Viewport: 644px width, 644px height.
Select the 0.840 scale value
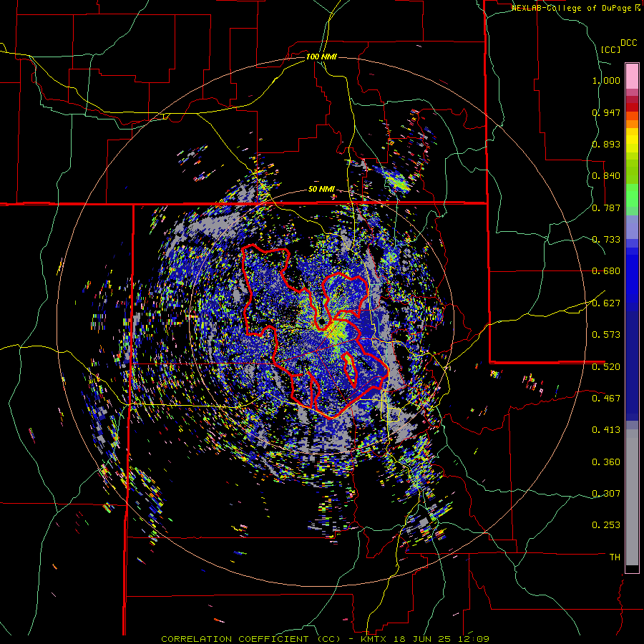(606, 176)
